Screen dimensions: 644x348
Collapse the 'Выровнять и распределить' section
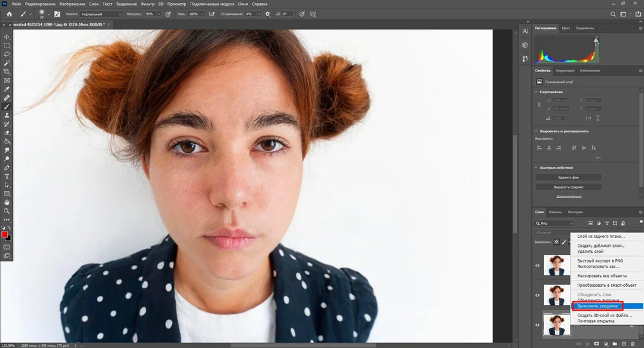click(x=536, y=131)
